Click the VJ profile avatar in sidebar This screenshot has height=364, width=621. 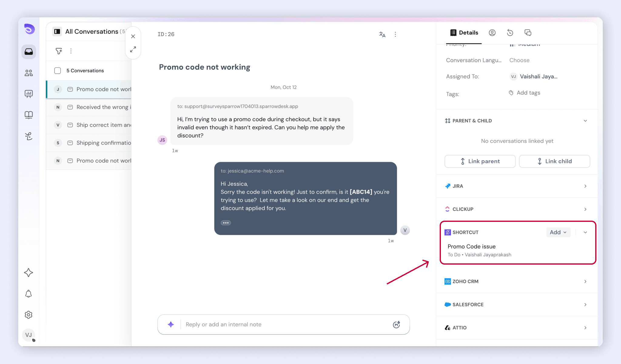coord(29,335)
